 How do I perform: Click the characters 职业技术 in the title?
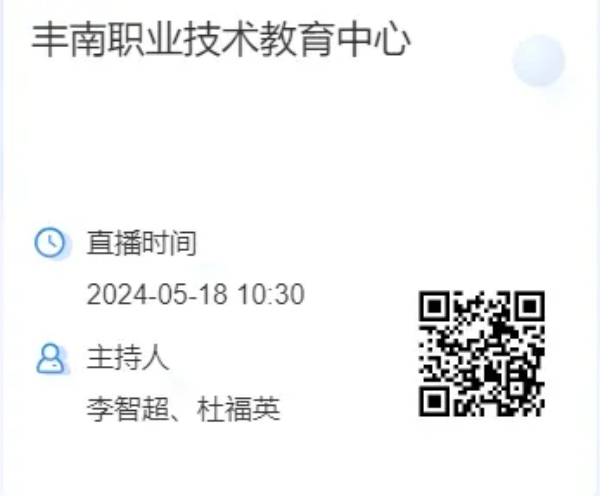[x=183, y=40]
